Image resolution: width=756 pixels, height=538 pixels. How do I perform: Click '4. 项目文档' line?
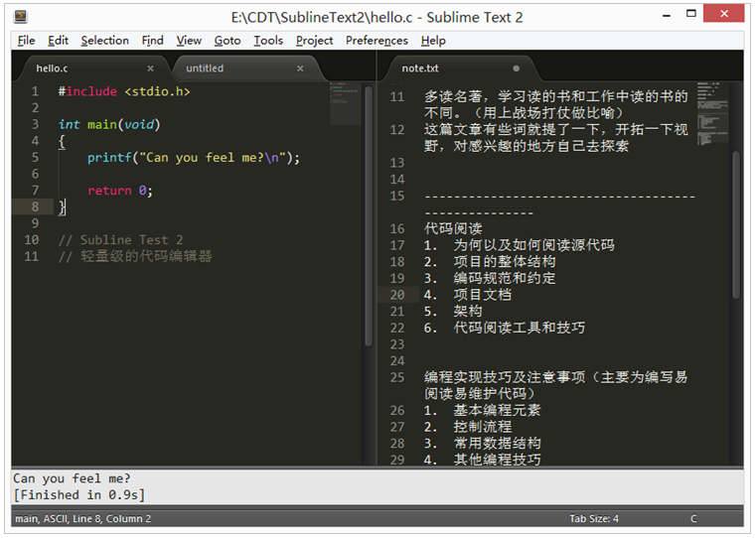[x=468, y=294]
